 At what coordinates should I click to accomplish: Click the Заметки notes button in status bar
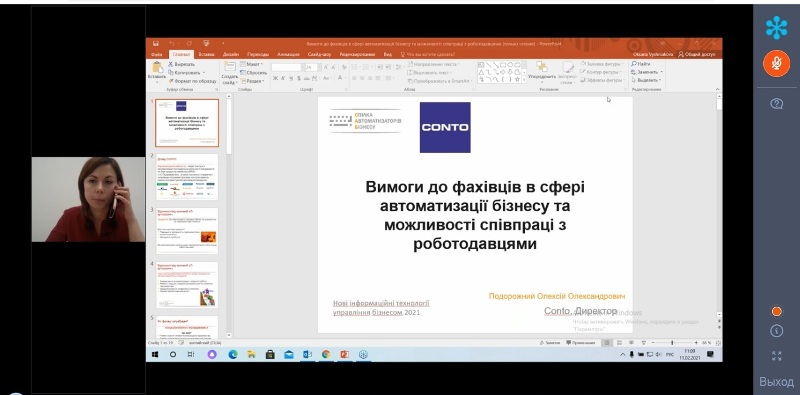[x=549, y=343]
